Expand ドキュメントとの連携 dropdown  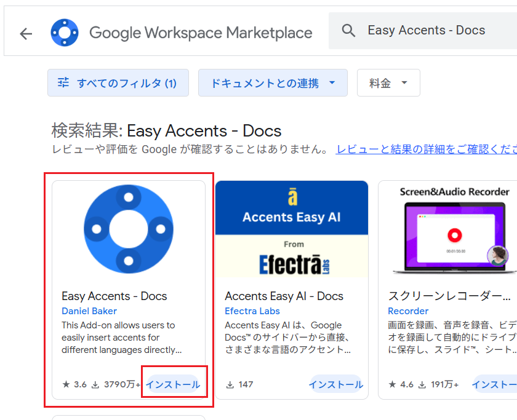[x=273, y=82]
